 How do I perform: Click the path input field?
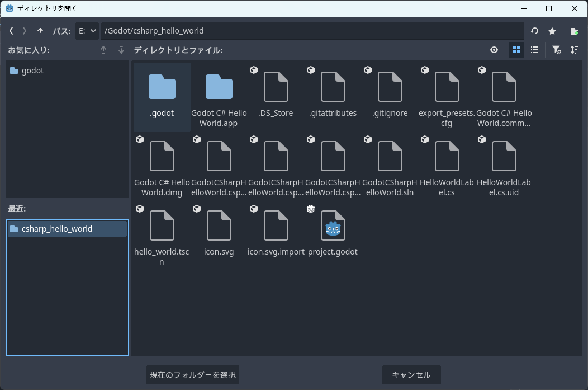coord(312,31)
